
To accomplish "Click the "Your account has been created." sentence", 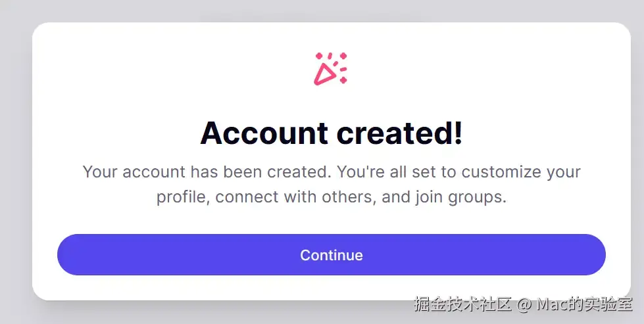I will click(x=207, y=172).
